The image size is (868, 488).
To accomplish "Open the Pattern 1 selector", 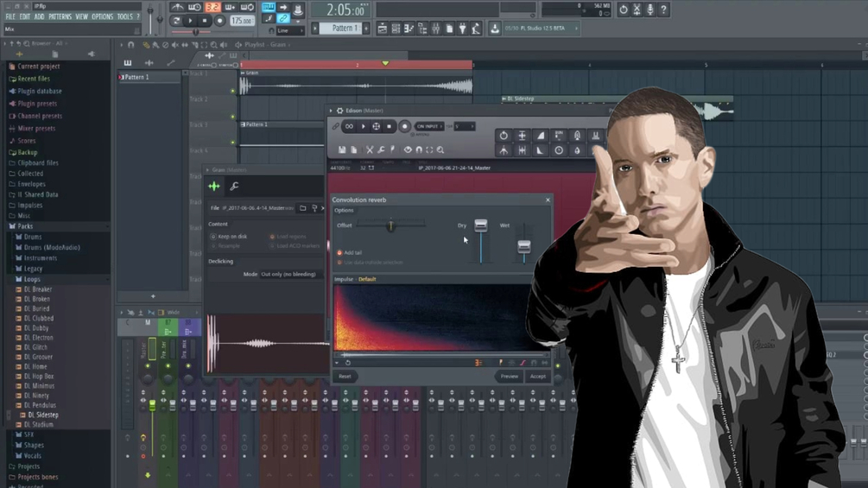I will coord(345,28).
